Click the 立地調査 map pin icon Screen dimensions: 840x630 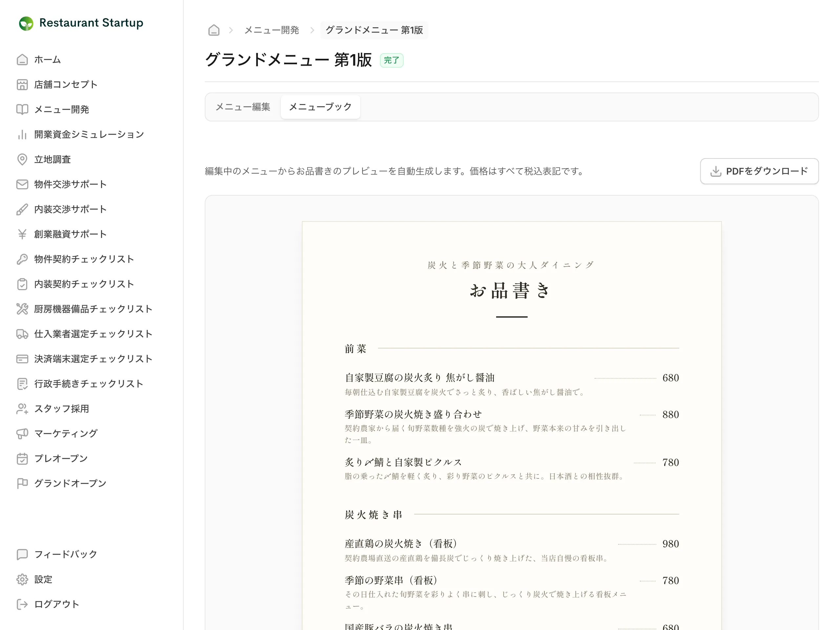tap(22, 159)
